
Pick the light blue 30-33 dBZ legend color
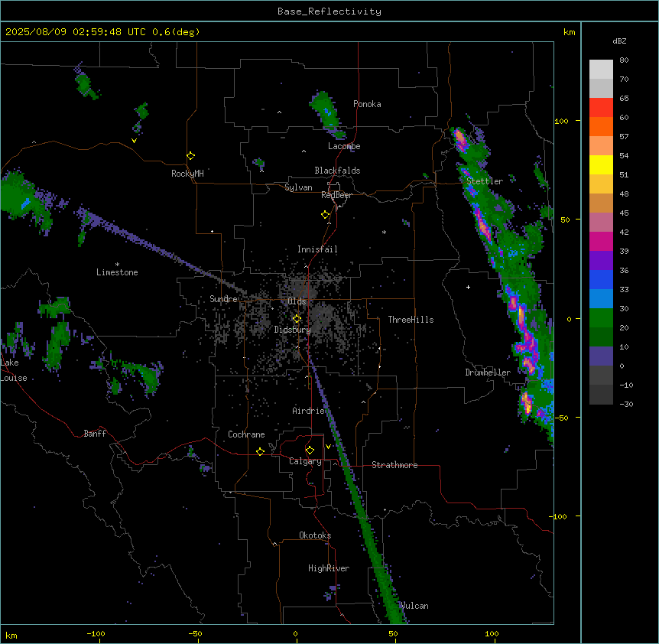[601, 299]
